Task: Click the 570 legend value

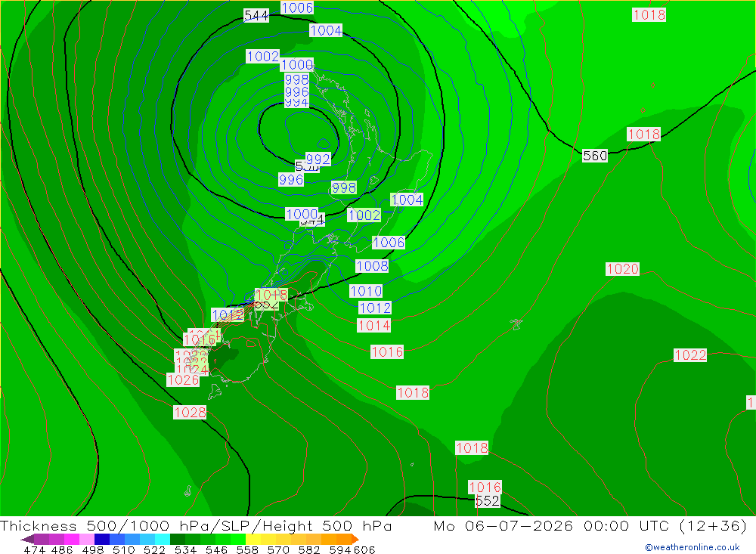Action: [277, 550]
